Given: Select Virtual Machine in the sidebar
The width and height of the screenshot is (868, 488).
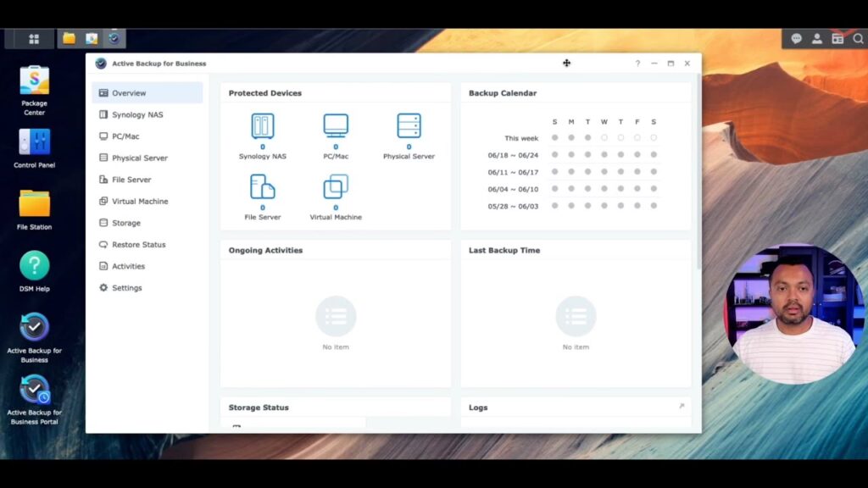Looking at the screenshot, I should pos(140,202).
